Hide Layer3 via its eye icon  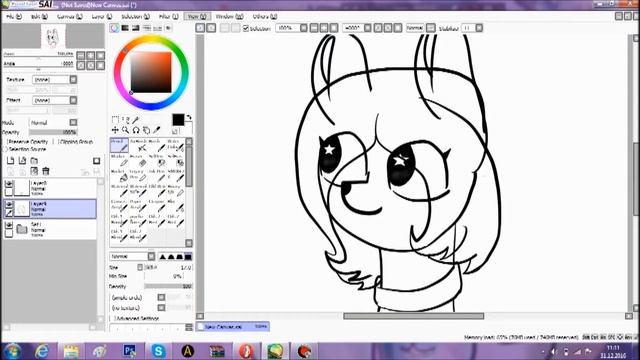9,184
